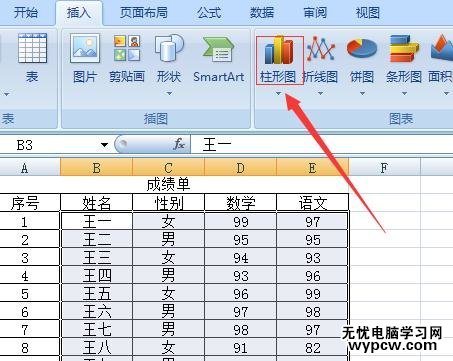
Task: Expand the 饼图 chart type dropdown arrow
Action: pyautogui.click(x=362, y=94)
